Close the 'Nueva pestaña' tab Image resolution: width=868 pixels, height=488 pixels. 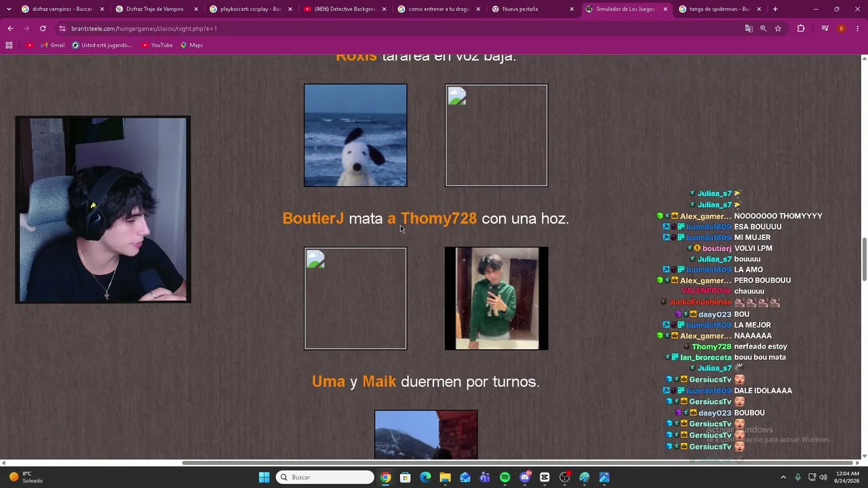(572, 9)
